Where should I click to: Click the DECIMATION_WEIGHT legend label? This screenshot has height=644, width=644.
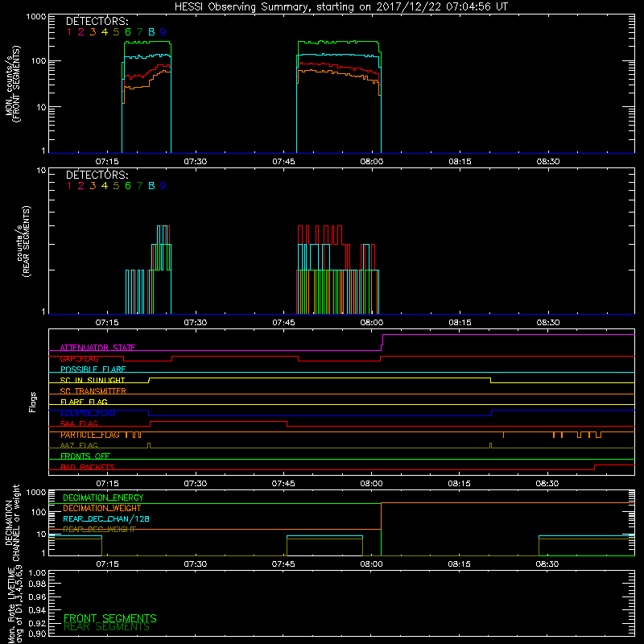pos(102,509)
